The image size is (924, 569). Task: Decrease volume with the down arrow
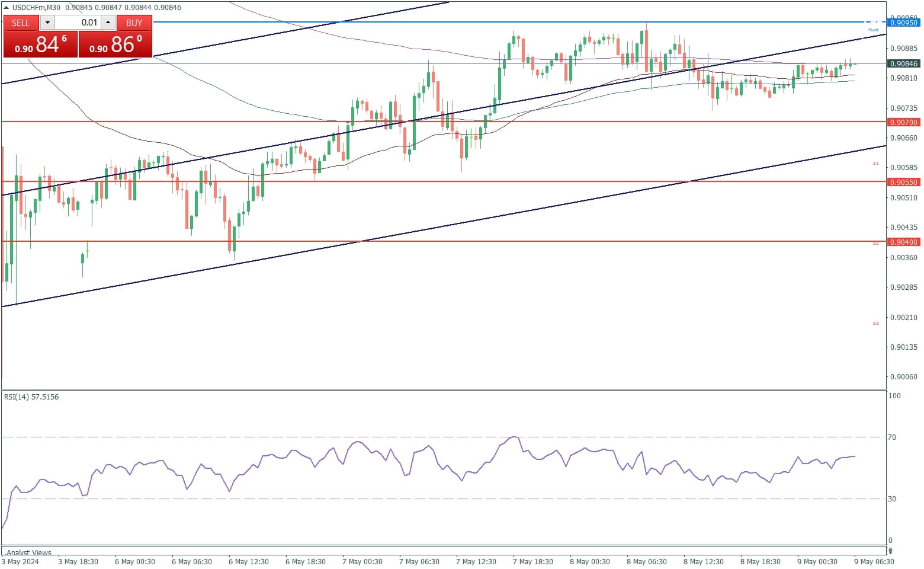(47, 23)
